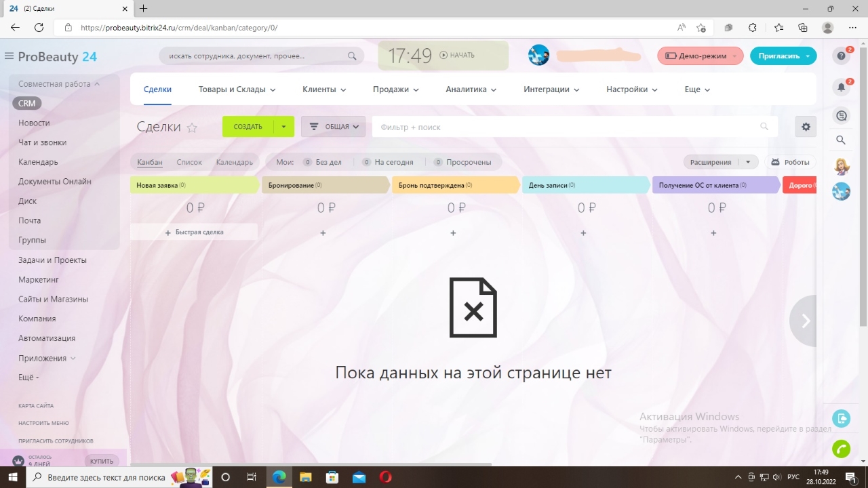The height and width of the screenshot is (488, 868).
Task: Start the workday timer НАЧАТЬ
Action: click(457, 56)
